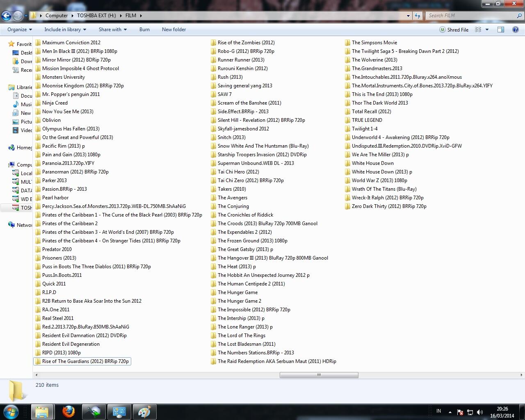The width and height of the screenshot is (525, 420).
Task: Click the Back navigation arrow
Action: [x=6, y=16]
